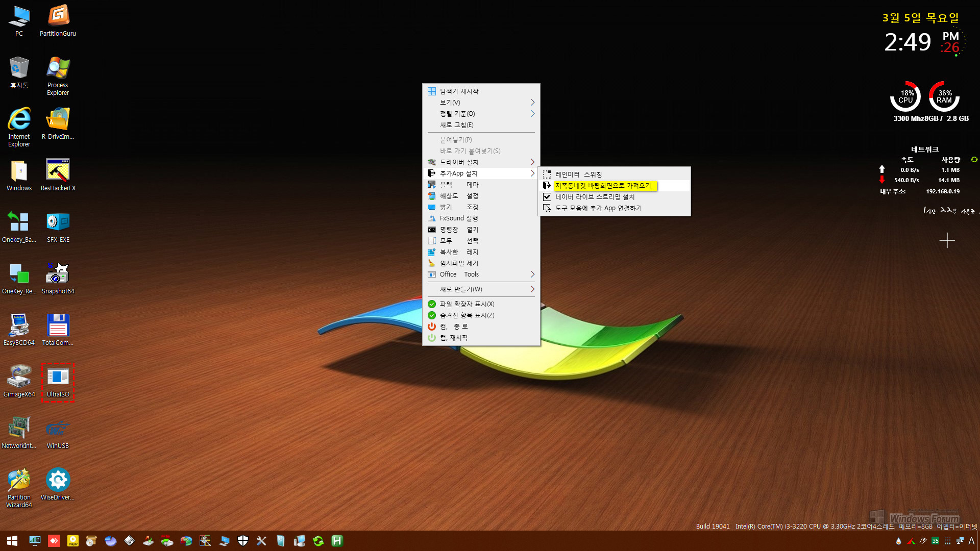This screenshot has width=980, height=551.
Task: Click the floppy disk taskbar icon
Action: (130, 541)
